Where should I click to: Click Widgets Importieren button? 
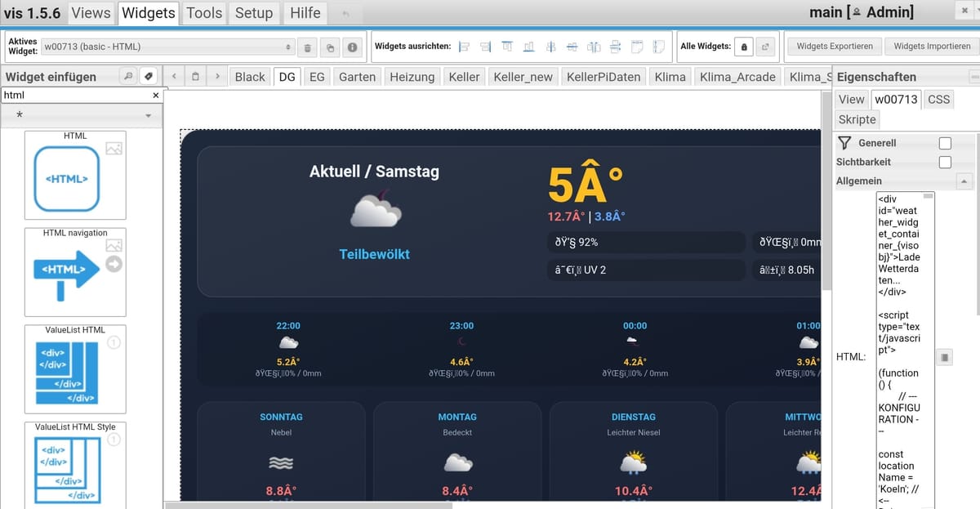point(932,47)
